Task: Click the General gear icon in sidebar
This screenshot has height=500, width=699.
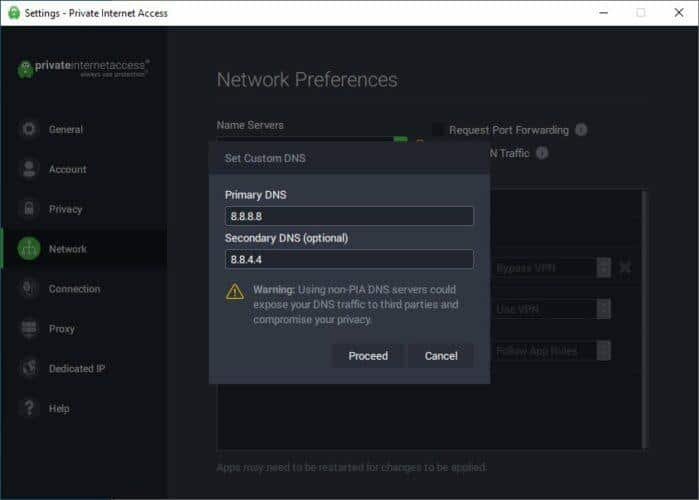Action: tap(29, 129)
